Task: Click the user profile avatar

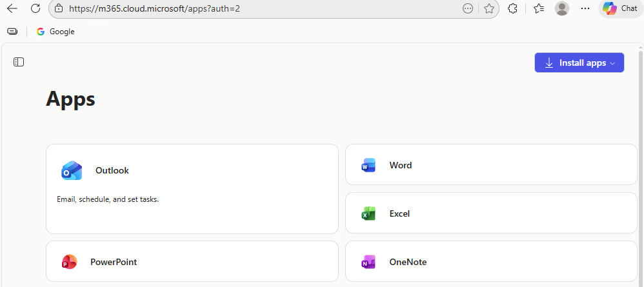Action: [x=562, y=8]
